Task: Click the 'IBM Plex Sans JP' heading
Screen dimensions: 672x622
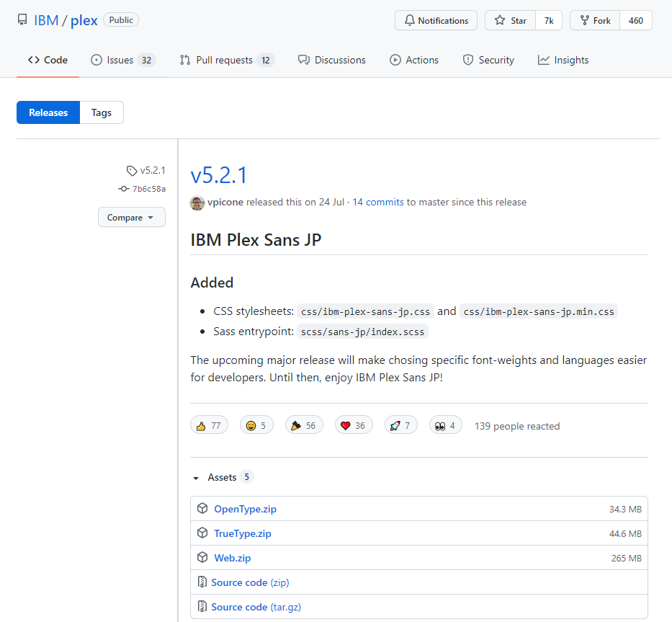Action: click(x=256, y=240)
